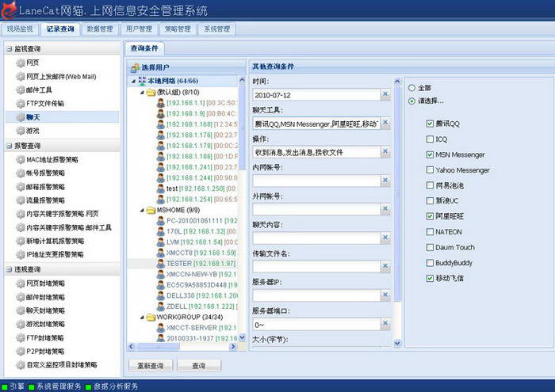Screen dimensions: 555x392
Task: Select the 请选择... radio option
Action: (411, 101)
